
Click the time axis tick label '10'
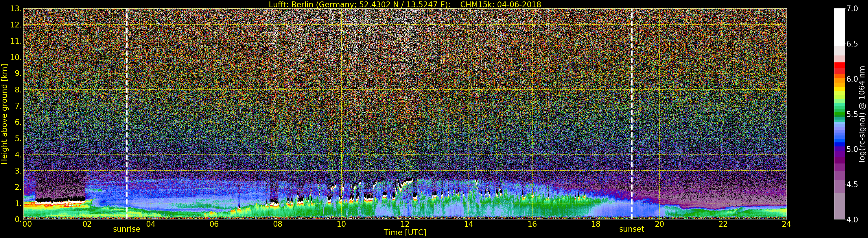click(x=341, y=224)
